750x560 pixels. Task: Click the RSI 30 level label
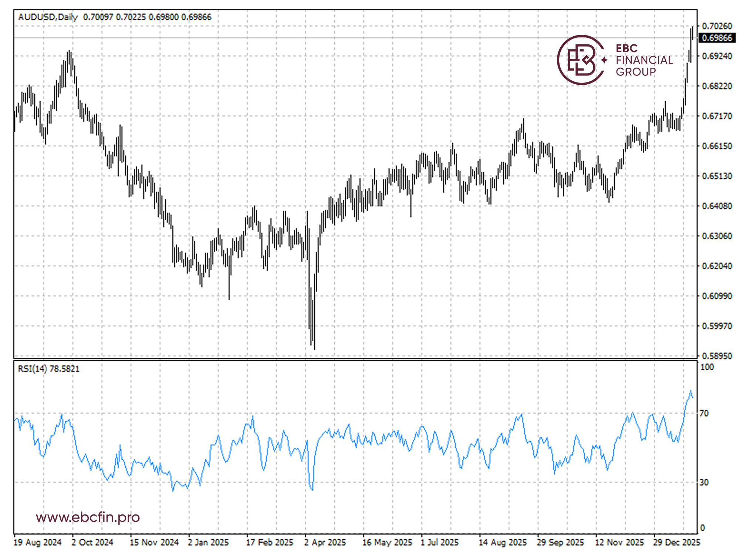click(x=704, y=482)
